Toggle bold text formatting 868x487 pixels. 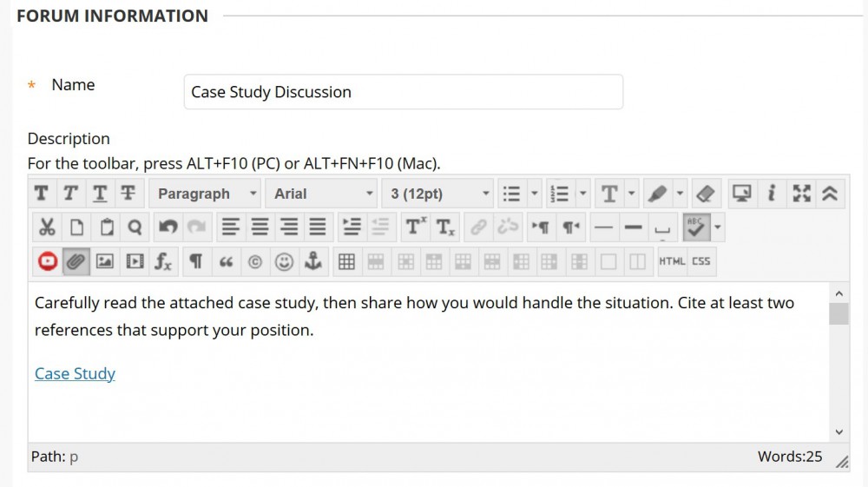[x=41, y=194]
